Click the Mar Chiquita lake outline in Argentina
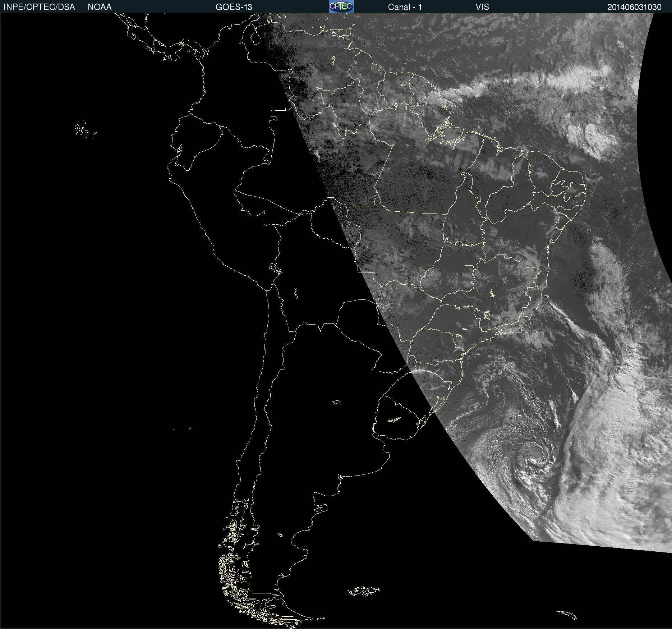This screenshot has height=629, width=672. (336, 402)
